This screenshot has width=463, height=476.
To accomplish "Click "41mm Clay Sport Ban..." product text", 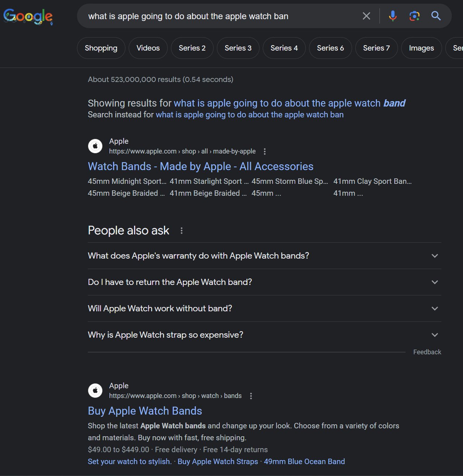I will (373, 181).
